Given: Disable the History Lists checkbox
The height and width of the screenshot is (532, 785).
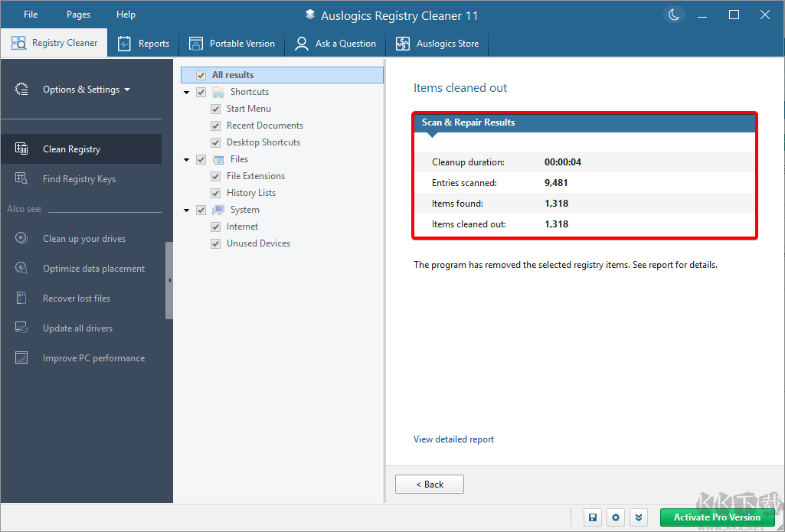Looking at the screenshot, I should [215, 192].
